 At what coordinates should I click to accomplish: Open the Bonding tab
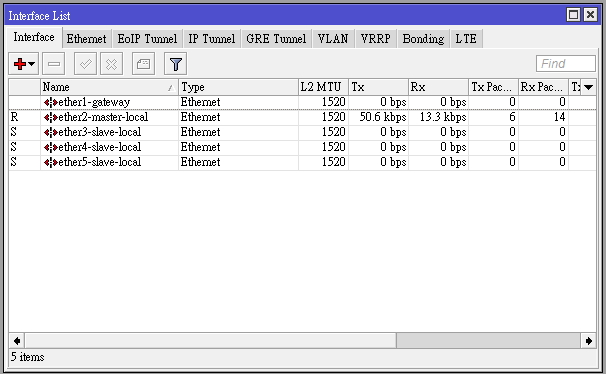424,39
